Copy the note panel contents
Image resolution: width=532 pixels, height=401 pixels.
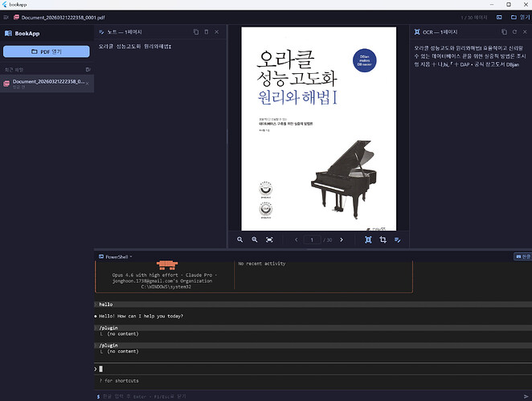pyautogui.click(x=196, y=32)
